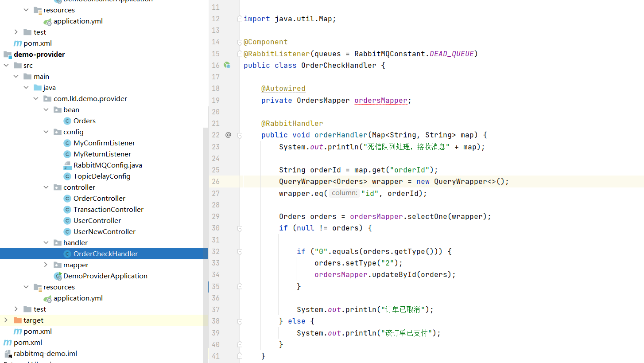The width and height of the screenshot is (644, 363).
Task: Collapse the controller package
Action: pyautogui.click(x=46, y=187)
